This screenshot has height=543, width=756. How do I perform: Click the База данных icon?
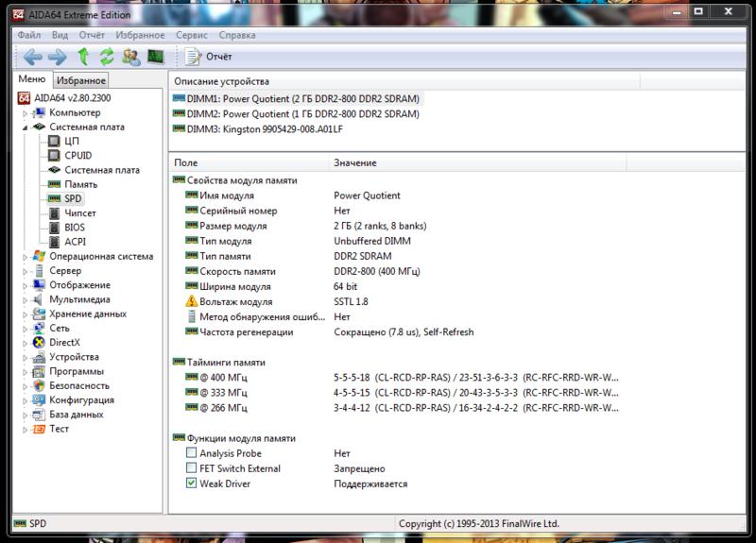point(39,415)
